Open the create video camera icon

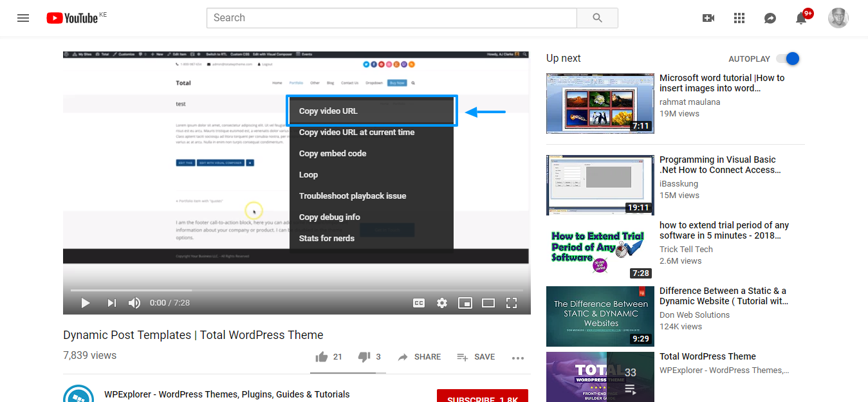[708, 18]
